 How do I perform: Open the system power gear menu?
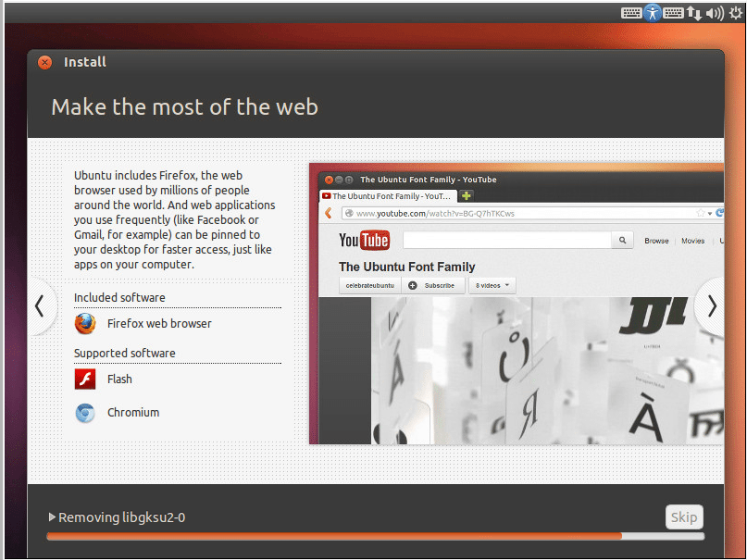736,13
